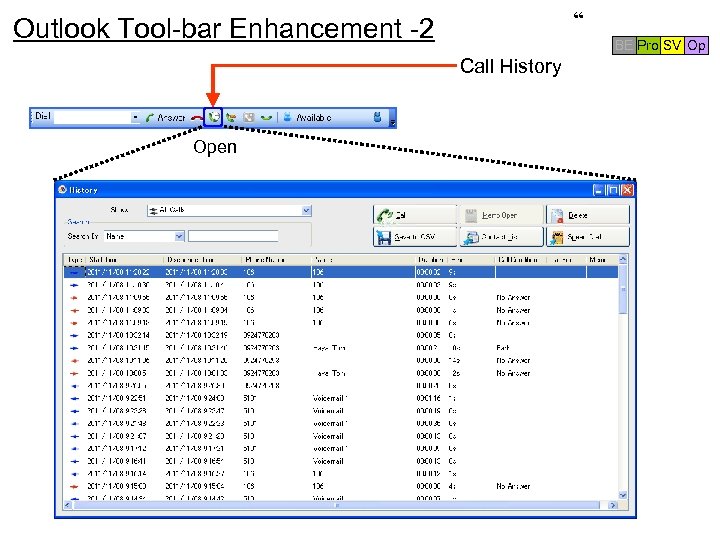Click the transfer call icon right of Call History

pos(231,118)
